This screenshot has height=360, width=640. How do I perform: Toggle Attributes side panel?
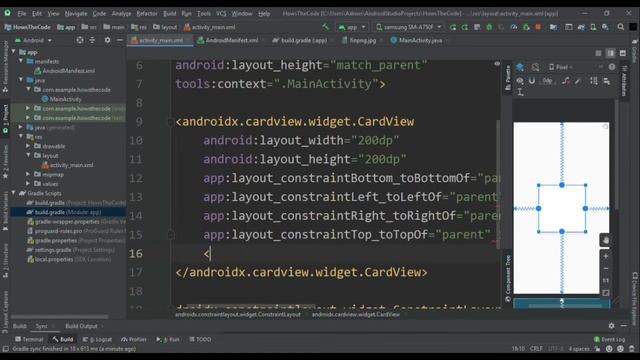tap(624, 81)
